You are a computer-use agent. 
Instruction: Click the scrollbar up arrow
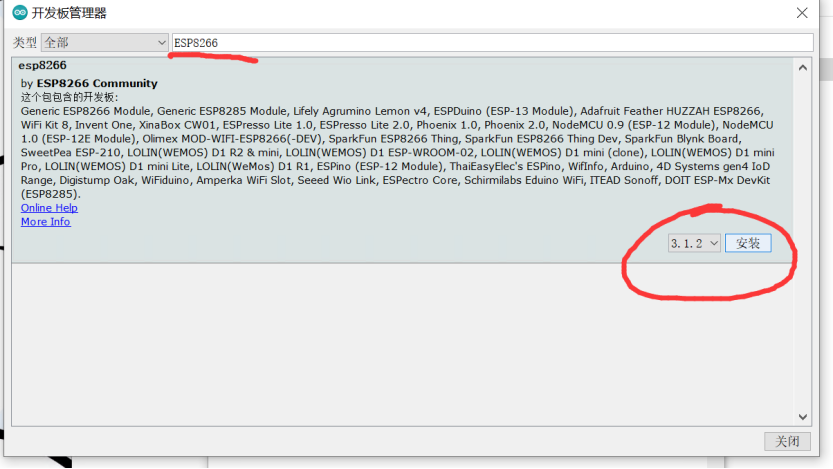(x=803, y=67)
